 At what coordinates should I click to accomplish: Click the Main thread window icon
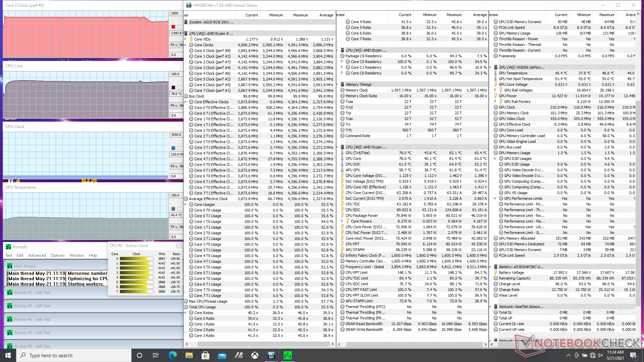10,266
